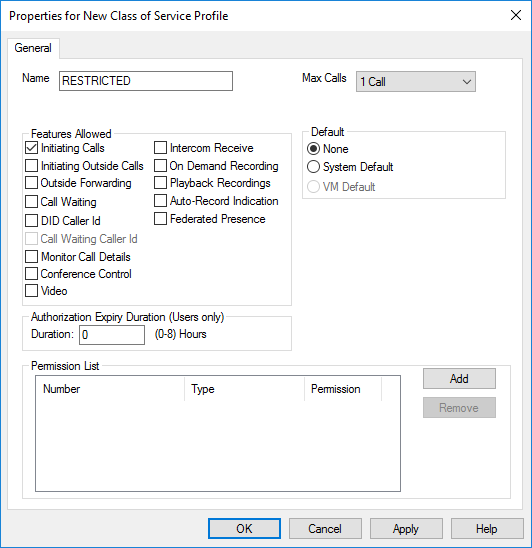Enable On Demand Recording
This screenshot has width=532, height=548.
[160, 166]
